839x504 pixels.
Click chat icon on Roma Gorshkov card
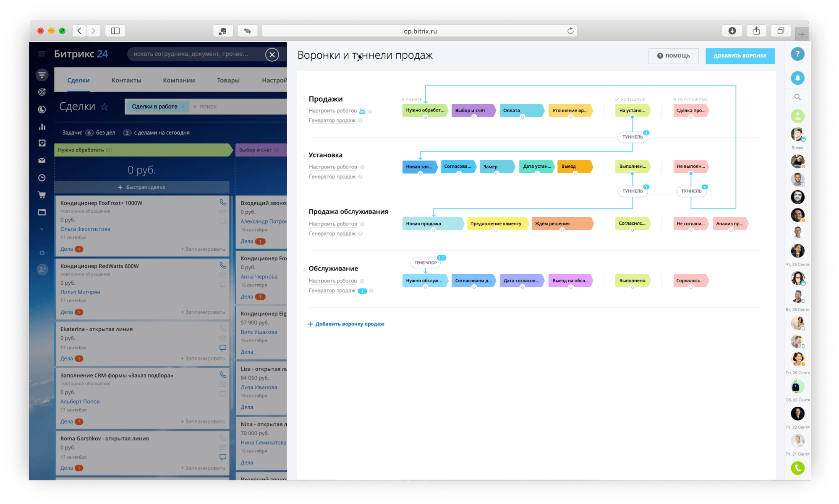click(223, 457)
